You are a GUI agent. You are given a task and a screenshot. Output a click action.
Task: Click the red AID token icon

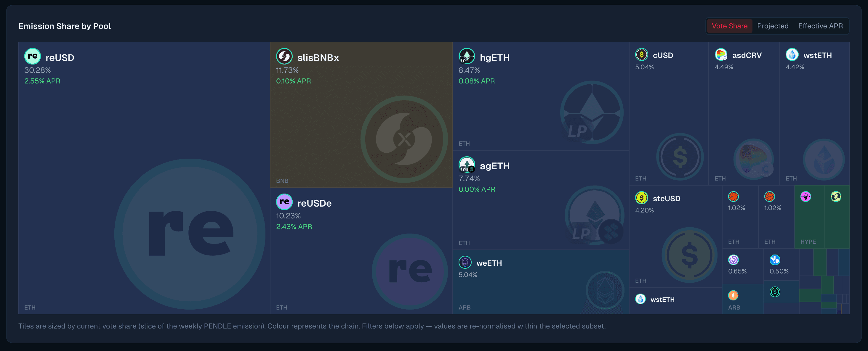pyautogui.click(x=770, y=197)
